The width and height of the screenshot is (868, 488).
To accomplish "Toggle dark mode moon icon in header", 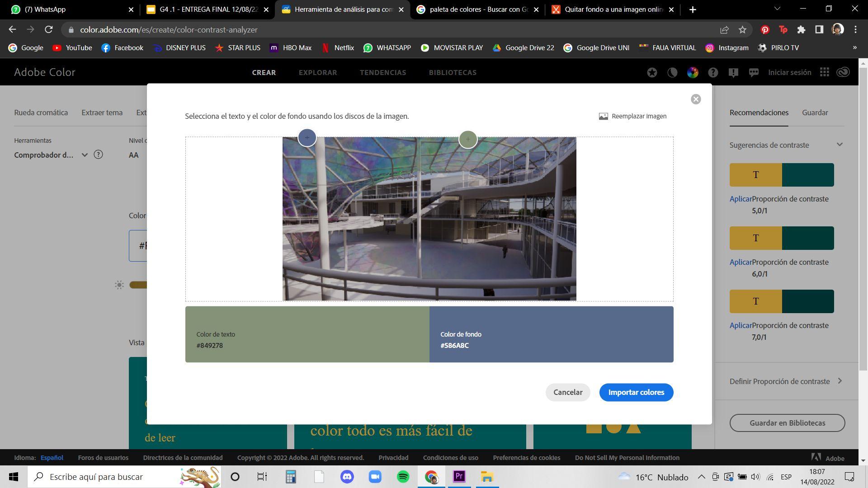I will pyautogui.click(x=672, y=72).
